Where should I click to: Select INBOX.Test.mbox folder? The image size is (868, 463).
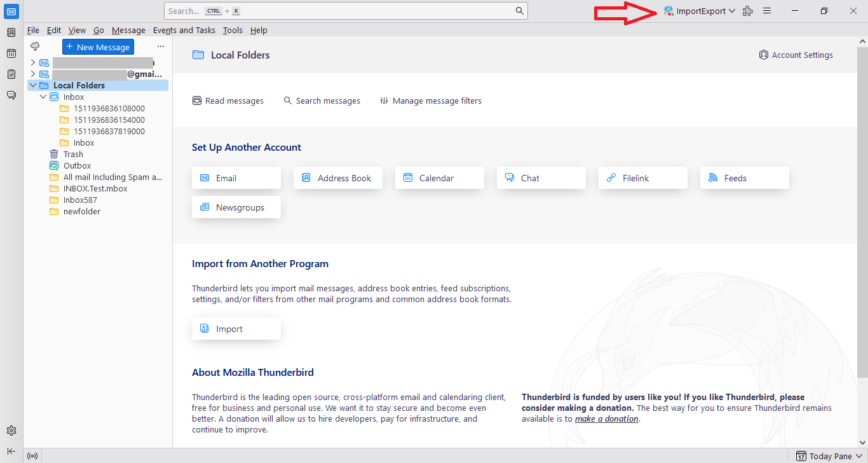[x=95, y=188]
